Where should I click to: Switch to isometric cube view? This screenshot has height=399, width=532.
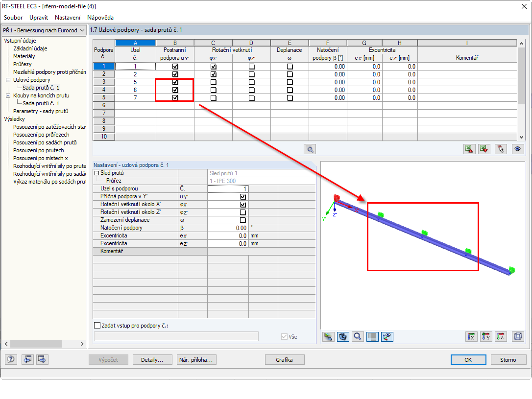[x=518, y=337]
